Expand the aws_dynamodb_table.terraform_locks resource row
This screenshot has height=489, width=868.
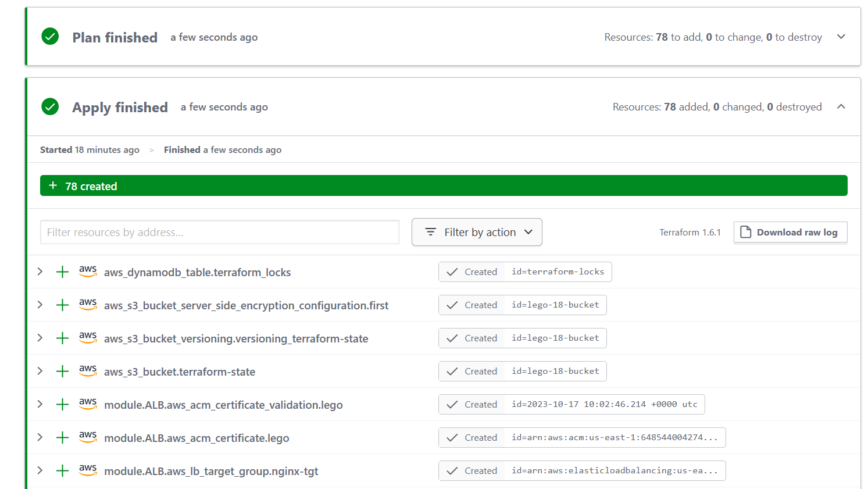click(39, 272)
